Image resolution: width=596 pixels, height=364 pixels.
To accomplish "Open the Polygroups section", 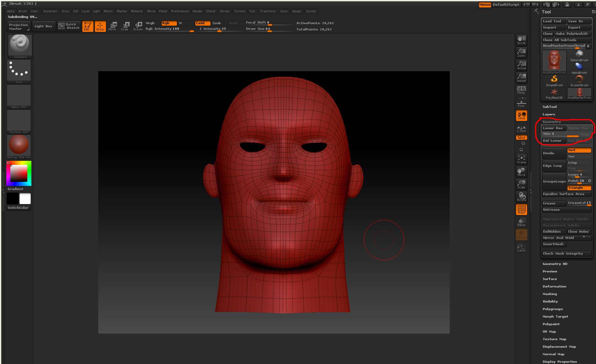I will point(552,309).
